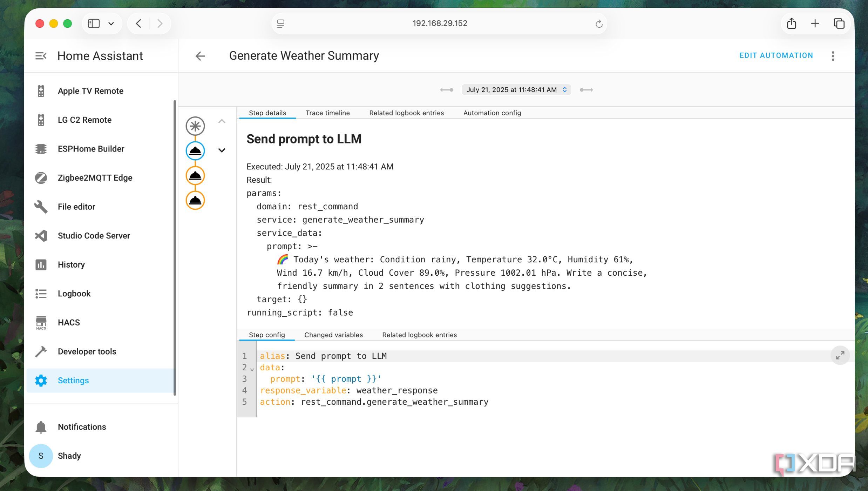Show Safari tab overview
This screenshot has width=868, height=491.
[x=839, y=23]
